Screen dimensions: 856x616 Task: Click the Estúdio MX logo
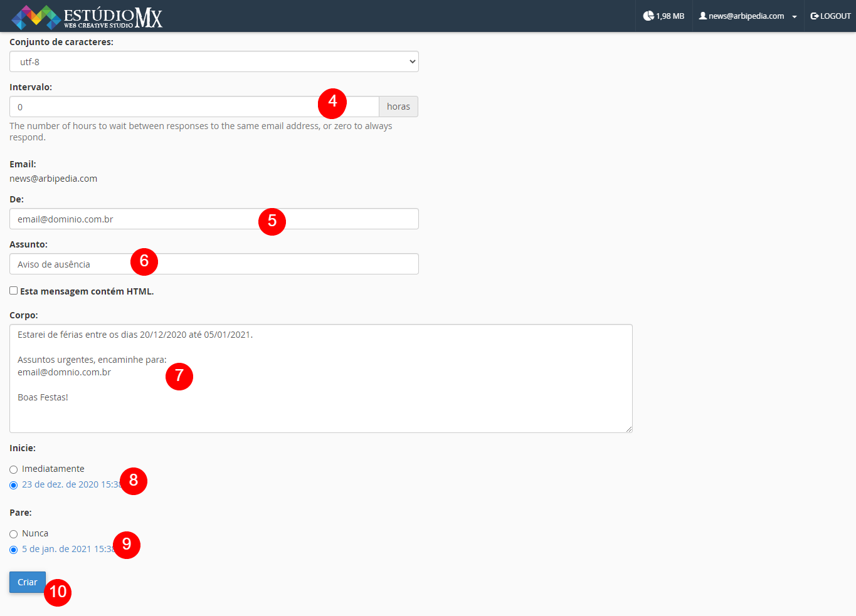[87, 17]
